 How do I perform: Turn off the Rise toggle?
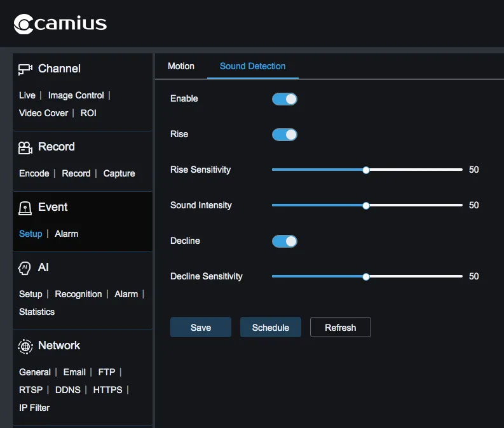coord(284,135)
